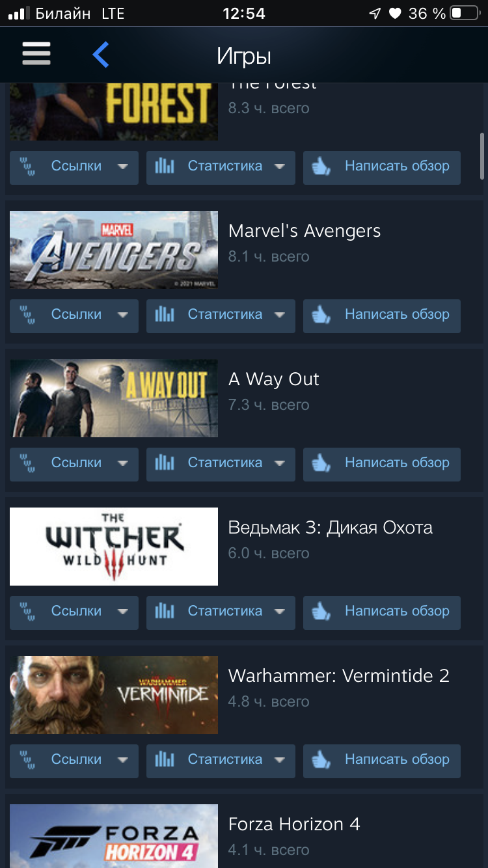The image size is (488, 868).
Task: Open A Way Out game thumbnail
Action: [114, 398]
